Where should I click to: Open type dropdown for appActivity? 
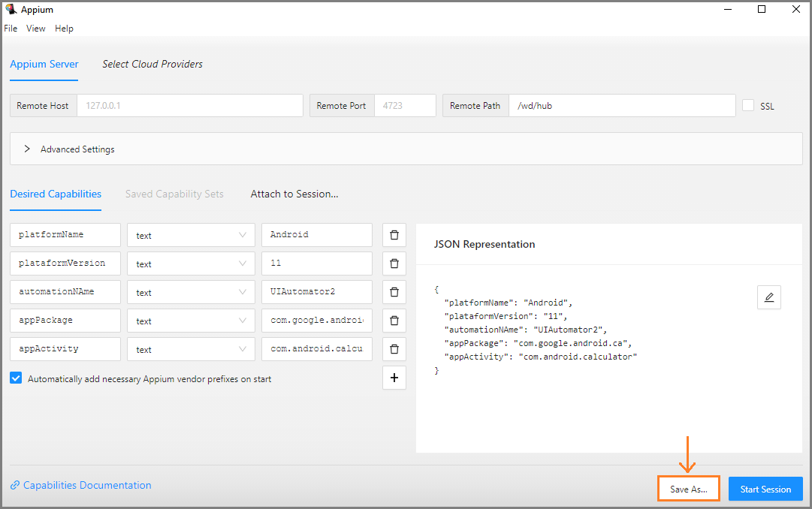(191, 349)
